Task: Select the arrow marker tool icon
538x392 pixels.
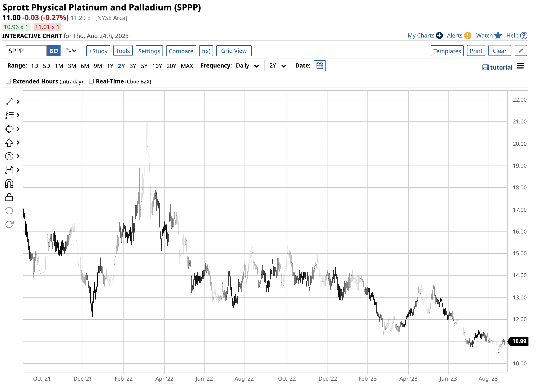Action: (9, 143)
